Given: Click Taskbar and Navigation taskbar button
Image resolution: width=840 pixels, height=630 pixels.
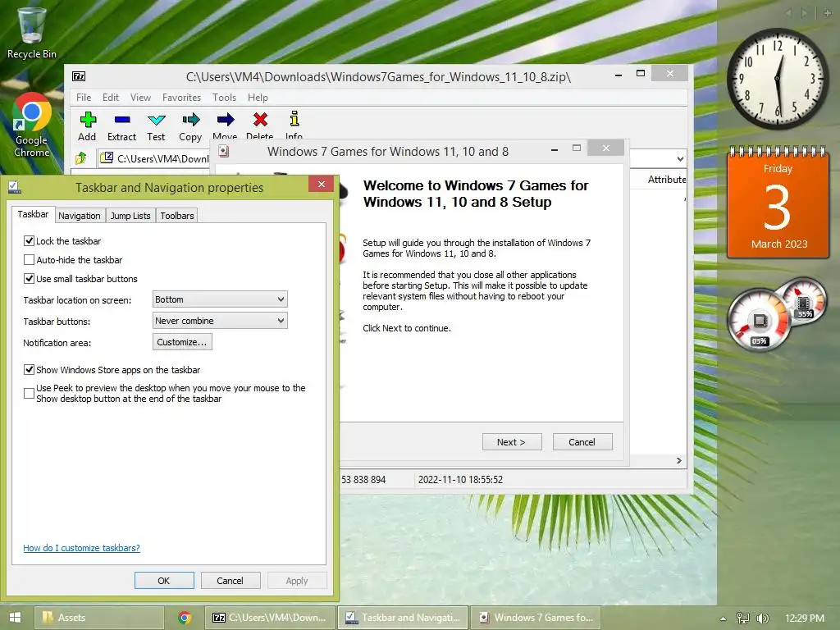Looking at the screenshot, I should [x=402, y=618].
